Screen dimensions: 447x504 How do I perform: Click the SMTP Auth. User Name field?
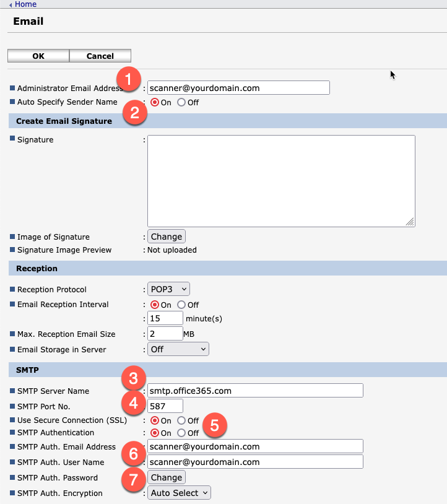point(255,462)
